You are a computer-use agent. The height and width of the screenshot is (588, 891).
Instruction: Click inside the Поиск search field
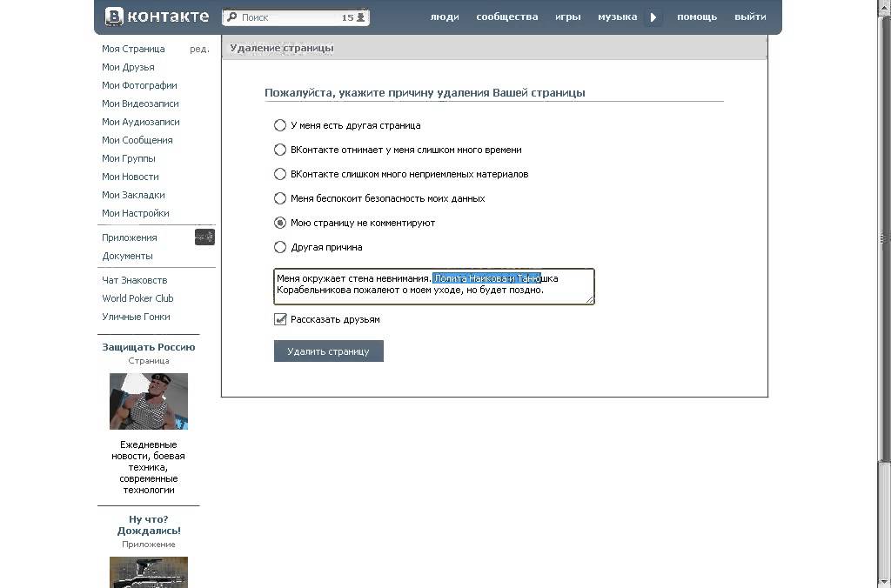click(x=287, y=17)
